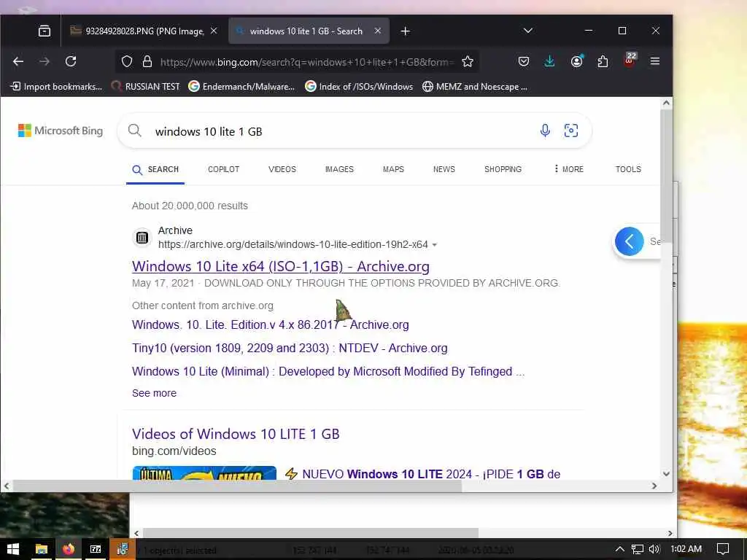Expand the archive.org URL dropdown arrow
The image size is (747, 560).
click(x=435, y=245)
